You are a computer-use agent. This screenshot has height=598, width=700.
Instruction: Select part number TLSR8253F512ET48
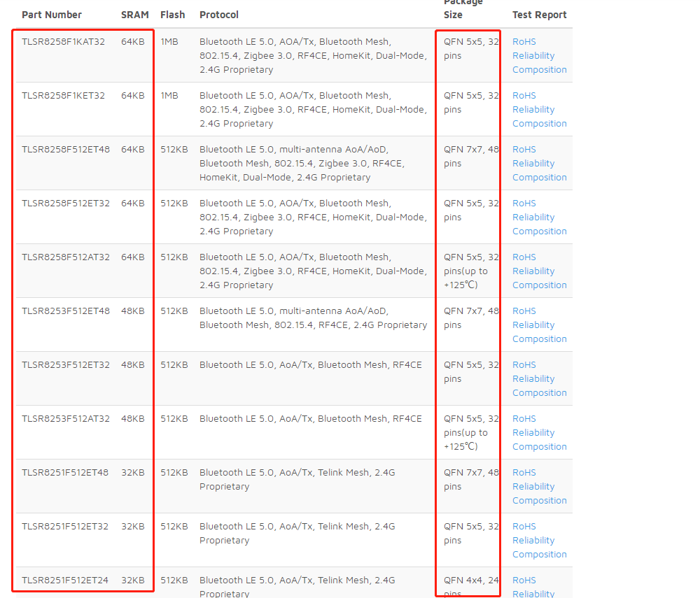(x=66, y=311)
